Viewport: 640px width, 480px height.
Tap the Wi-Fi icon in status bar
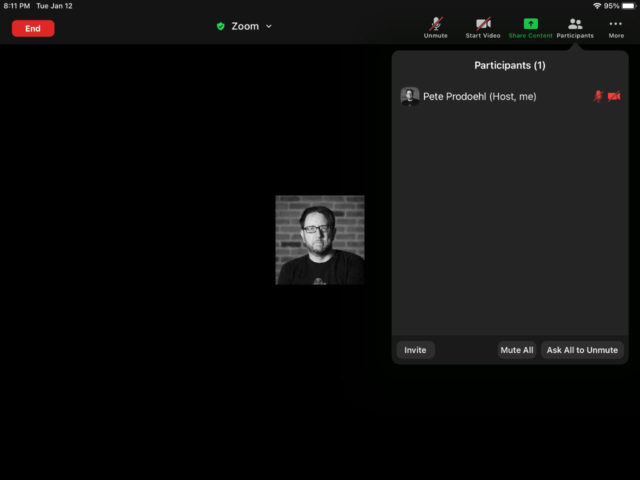point(597,5)
